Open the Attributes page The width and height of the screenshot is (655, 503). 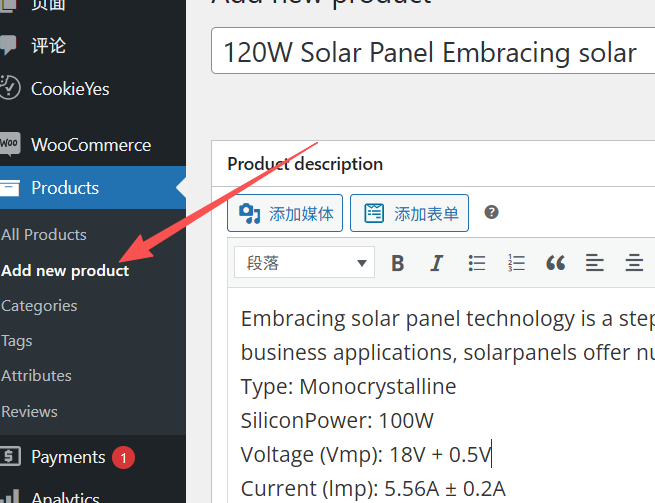pos(36,375)
